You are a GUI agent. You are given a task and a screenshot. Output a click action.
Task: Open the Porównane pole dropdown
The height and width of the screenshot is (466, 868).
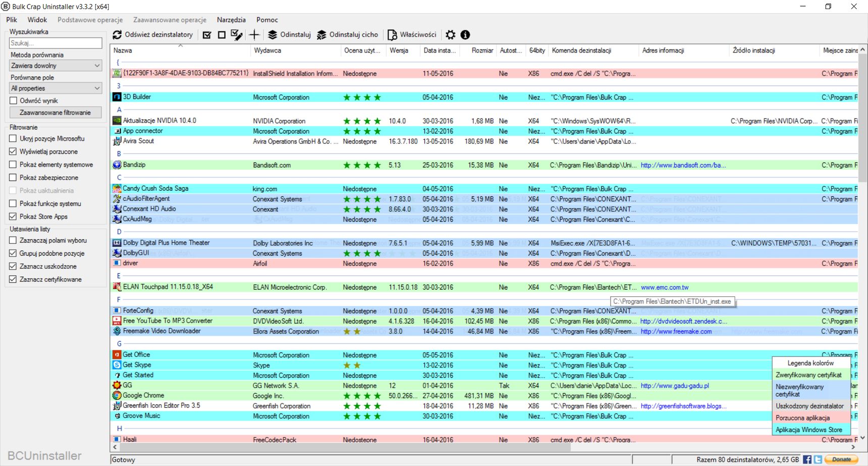56,88
